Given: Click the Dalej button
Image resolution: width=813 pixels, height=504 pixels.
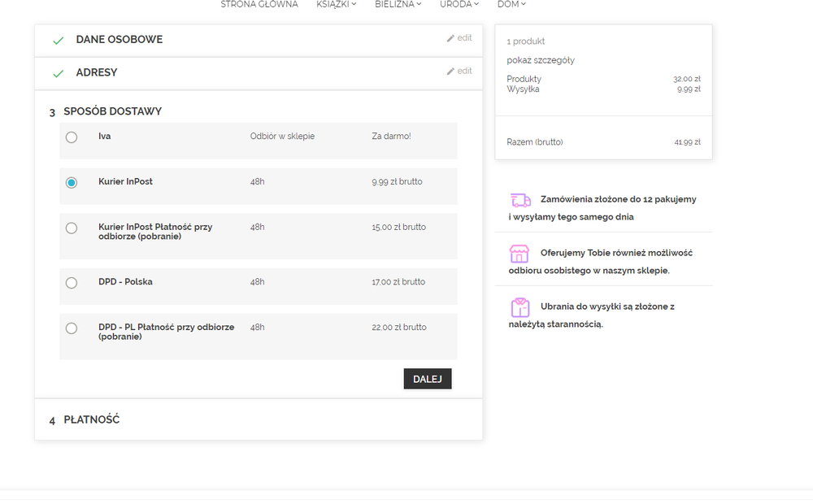Looking at the screenshot, I should [428, 379].
